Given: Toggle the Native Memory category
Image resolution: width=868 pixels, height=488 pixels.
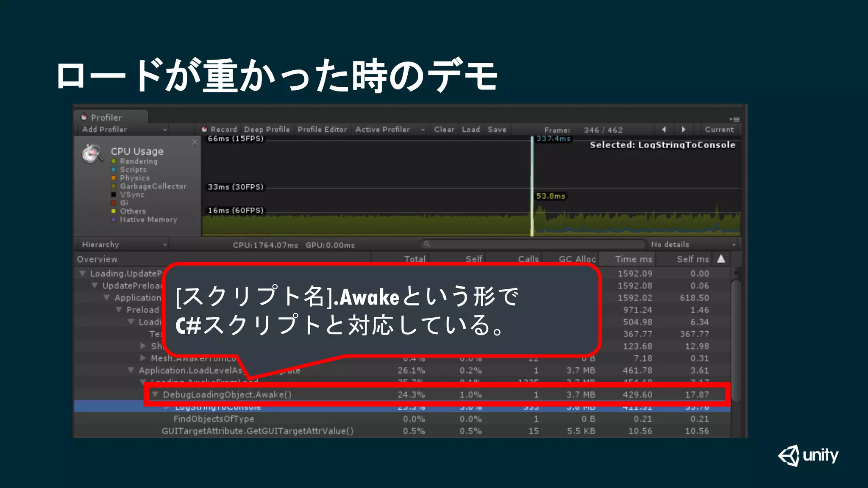Looking at the screenshot, I should click(x=144, y=219).
